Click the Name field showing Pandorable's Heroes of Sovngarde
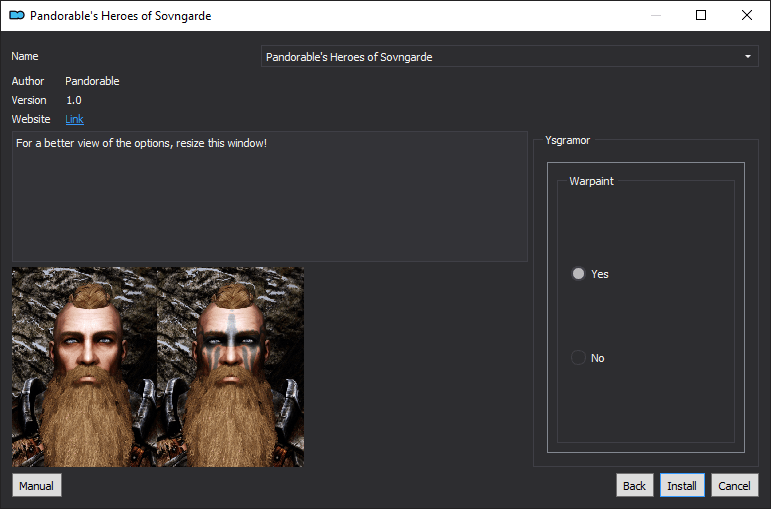Screen dimensions: 771x509 (x=509, y=57)
